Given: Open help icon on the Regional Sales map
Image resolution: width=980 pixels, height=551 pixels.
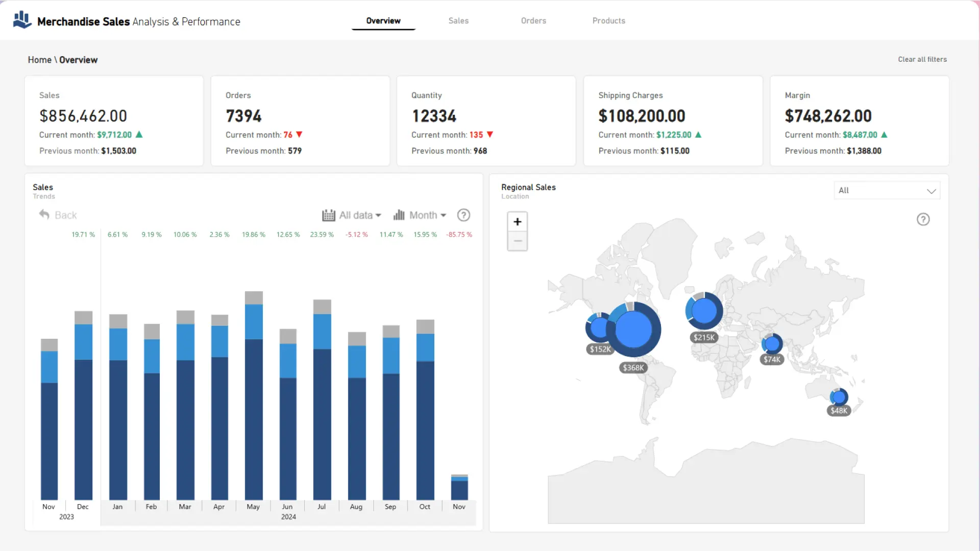Looking at the screenshot, I should (923, 219).
